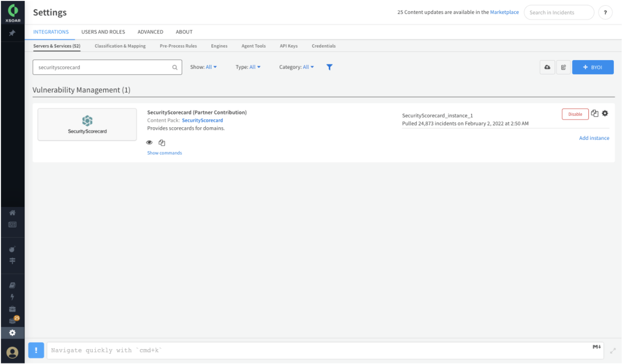The width and height of the screenshot is (623, 364).
Task: Open Marketplace icon with the 25 badge
Action: point(13,320)
